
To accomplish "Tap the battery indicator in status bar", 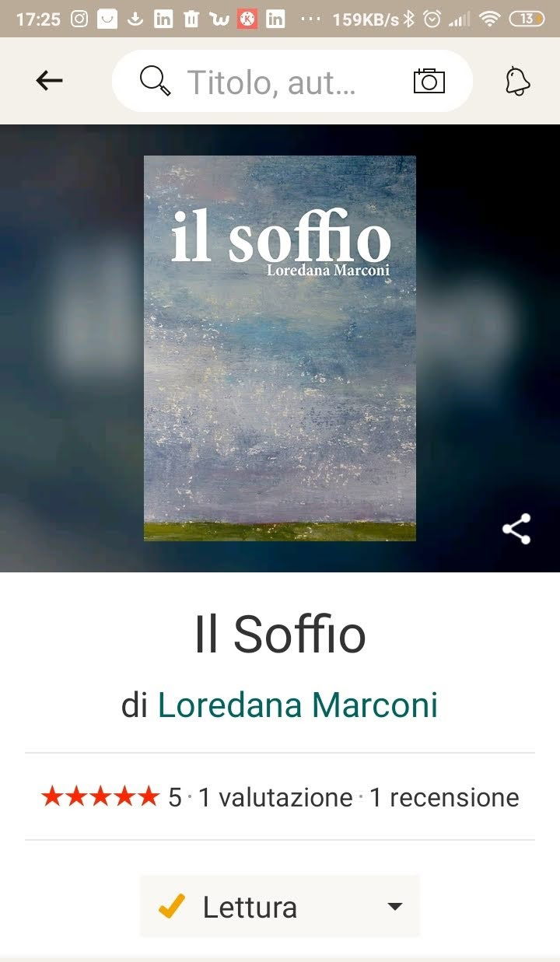I will (527, 19).
